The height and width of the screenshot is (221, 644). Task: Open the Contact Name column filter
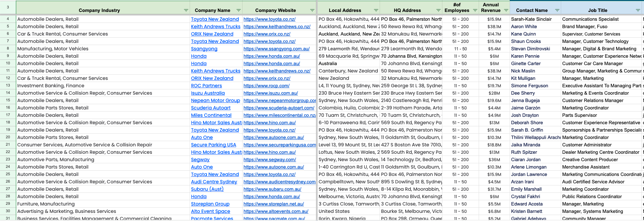[x=557, y=11]
